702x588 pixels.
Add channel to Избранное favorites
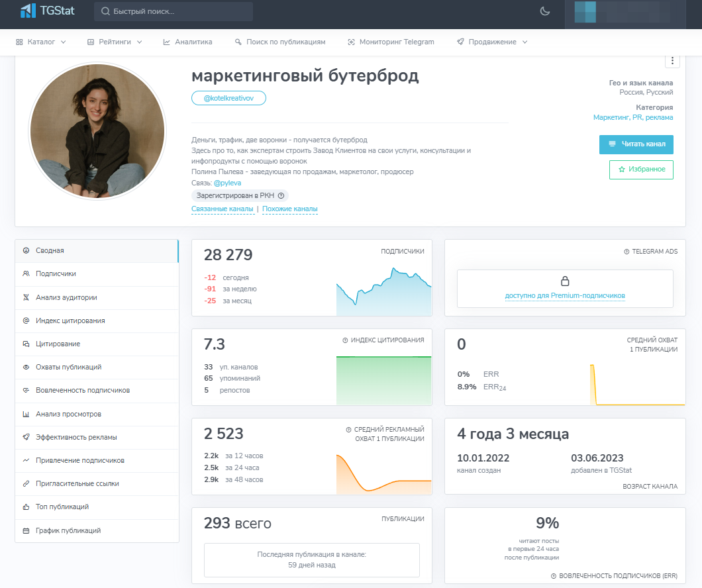tap(641, 170)
